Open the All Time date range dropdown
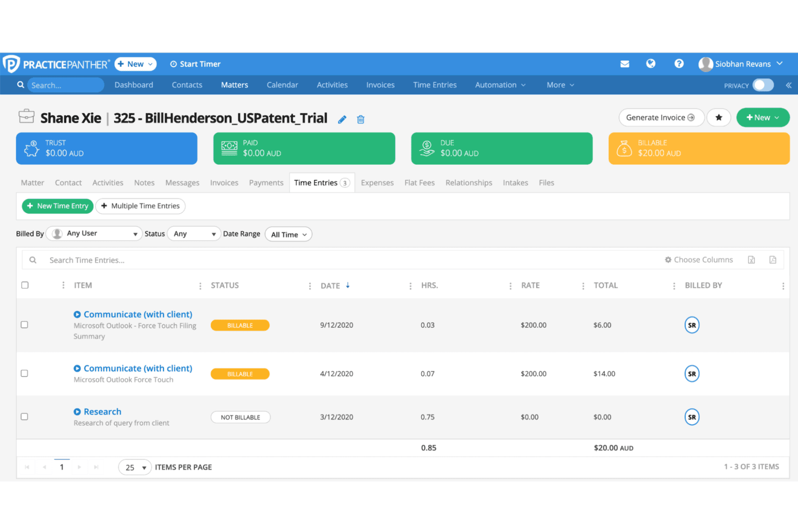Screen dimensions: 798x532 click(x=288, y=234)
